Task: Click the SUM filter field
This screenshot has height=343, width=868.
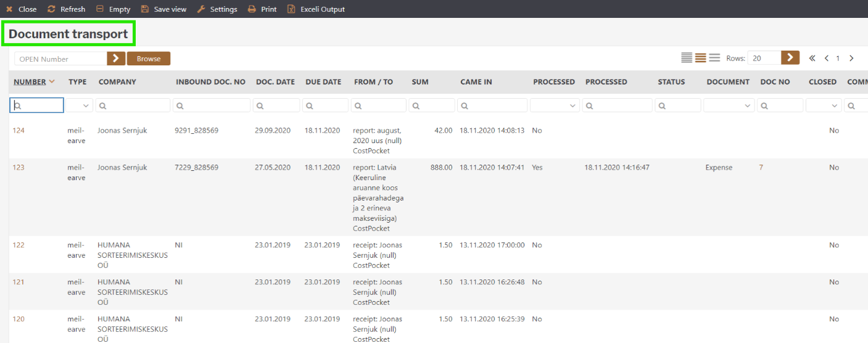Action: tap(432, 105)
